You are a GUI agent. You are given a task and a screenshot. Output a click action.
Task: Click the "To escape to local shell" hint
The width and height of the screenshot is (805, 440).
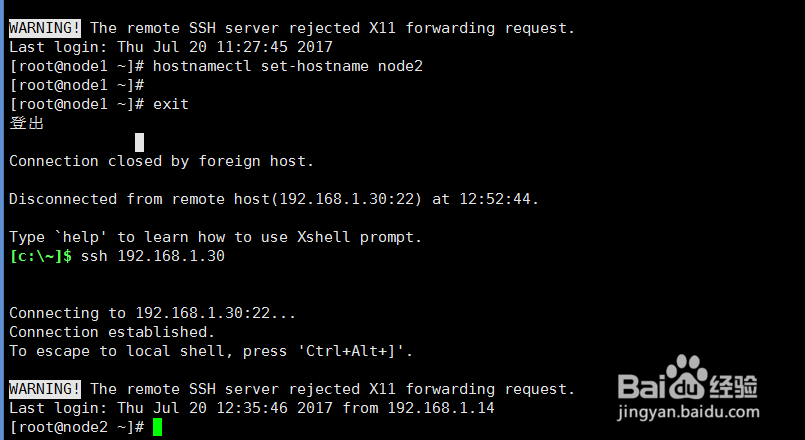[211, 351]
